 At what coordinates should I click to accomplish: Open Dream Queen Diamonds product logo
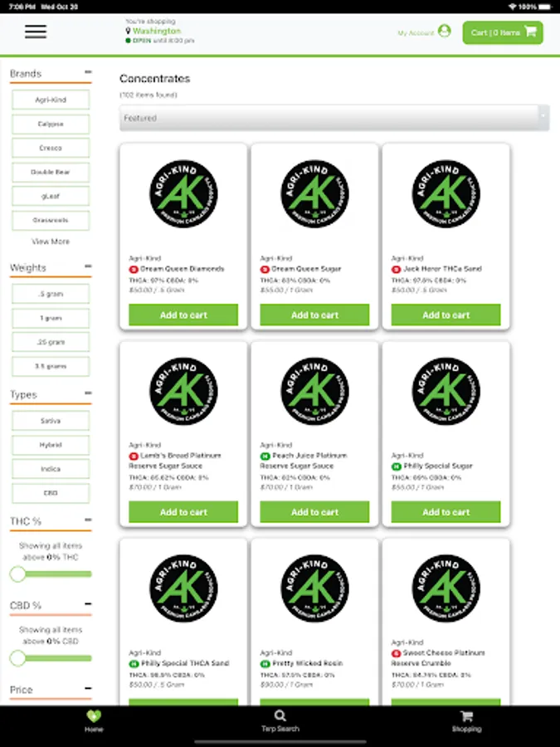click(183, 194)
